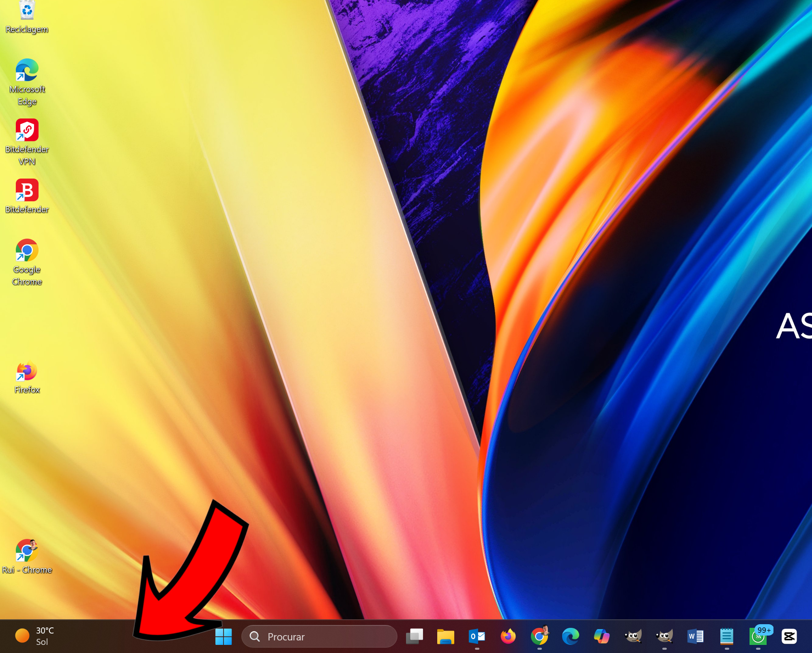Image resolution: width=812 pixels, height=653 pixels.
Task: Open Notepad from the taskbar
Action: click(727, 636)
